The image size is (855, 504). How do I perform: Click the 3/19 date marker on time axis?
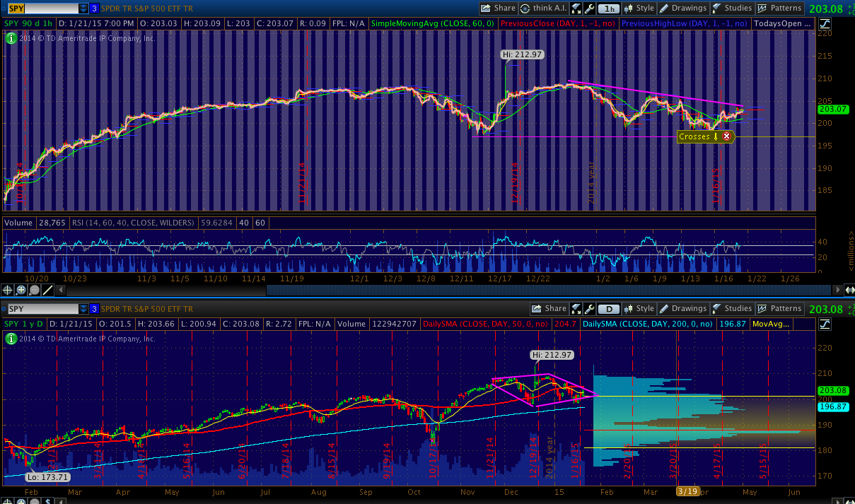coord(687,491)
